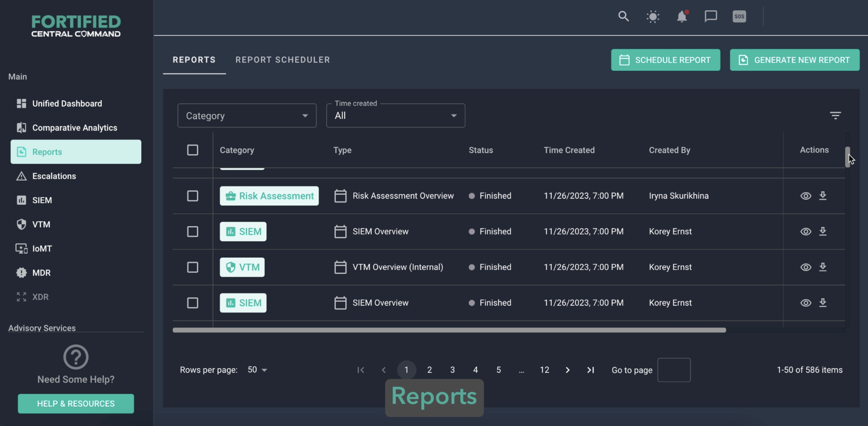Click the VTM category tag
This screenshot has height=426, width=868.
coord(242,267)
